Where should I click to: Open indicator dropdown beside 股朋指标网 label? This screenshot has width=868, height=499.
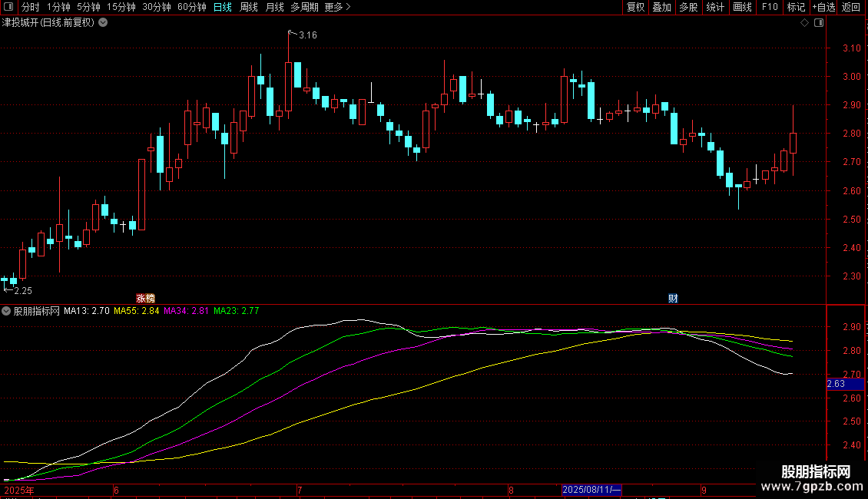click(6, 311)
